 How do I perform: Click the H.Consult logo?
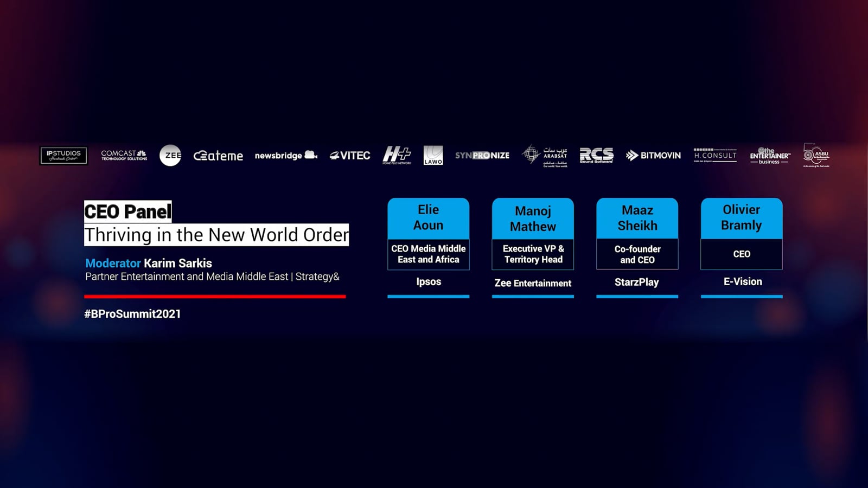coord(715,155)
